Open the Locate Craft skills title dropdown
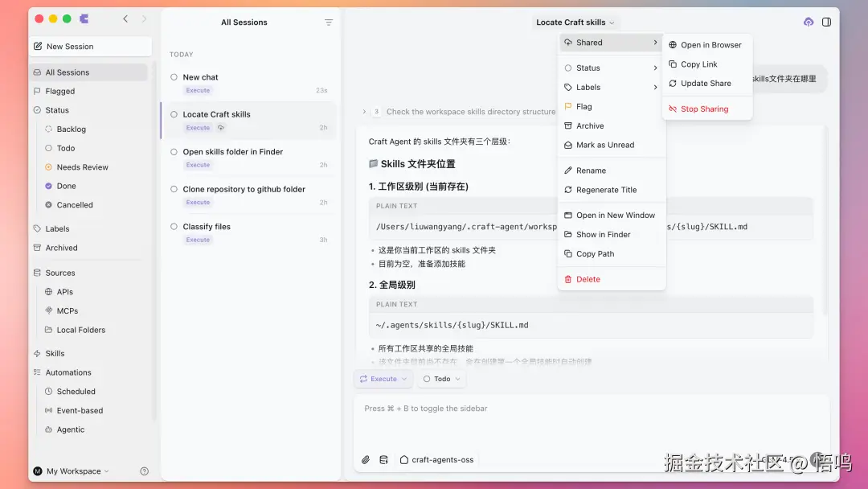This screenshot has height=489, width=868. (x=575, y=23)
